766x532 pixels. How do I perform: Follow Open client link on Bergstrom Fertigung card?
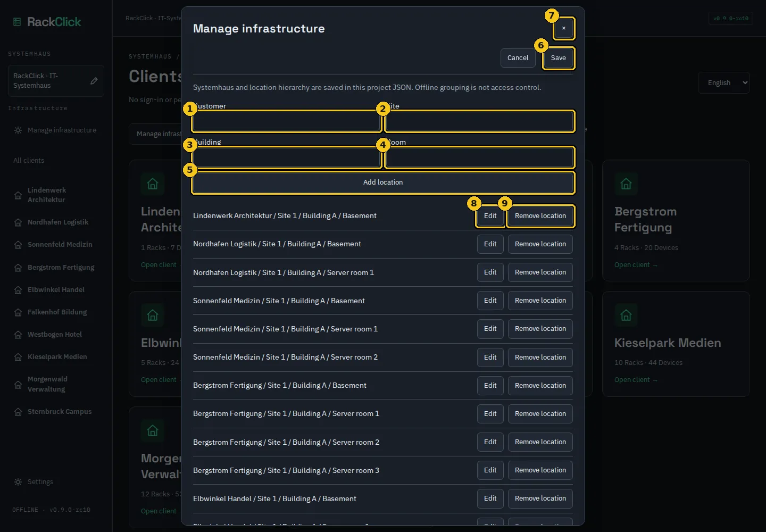click(x=636, y=265)
